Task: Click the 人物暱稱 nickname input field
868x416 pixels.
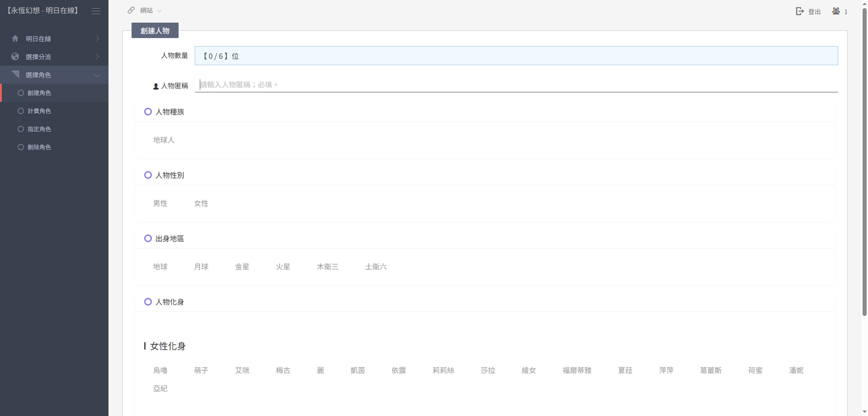Action: [x=516, y=85]
